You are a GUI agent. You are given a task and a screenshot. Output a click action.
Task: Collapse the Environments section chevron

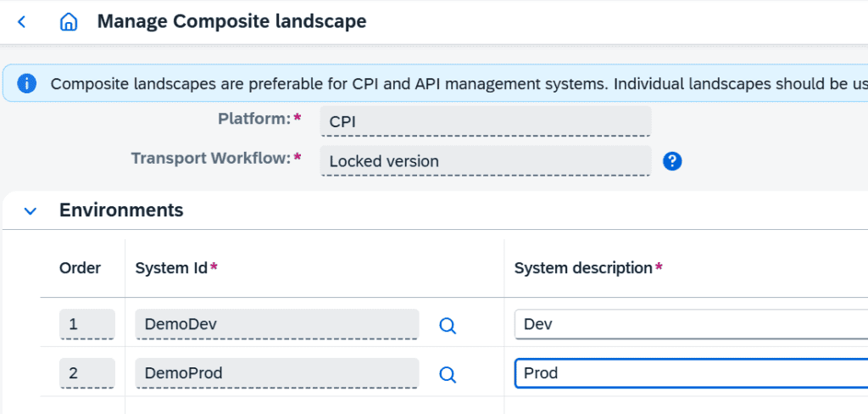[x=31, y=211]
